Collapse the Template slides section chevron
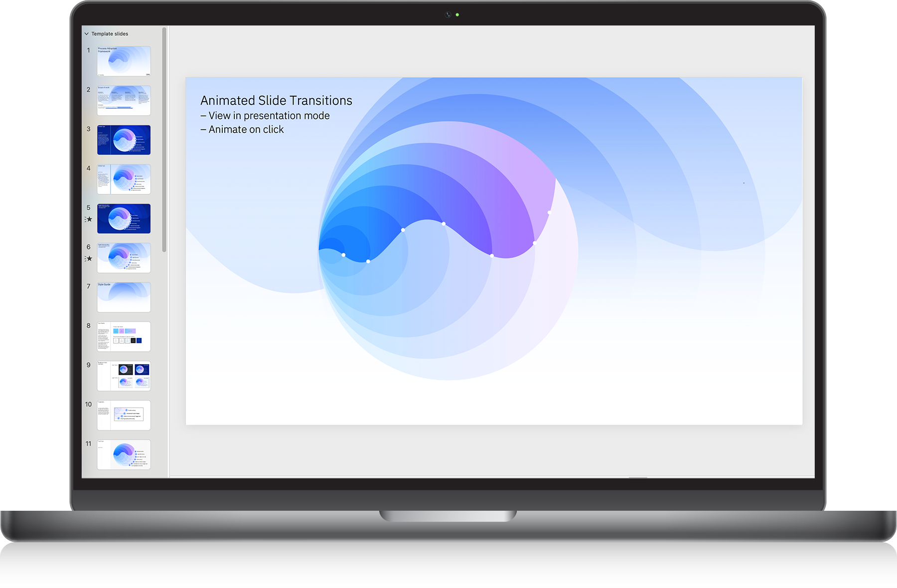The width and height of the screenshot is (897, 588). point(86,34)
